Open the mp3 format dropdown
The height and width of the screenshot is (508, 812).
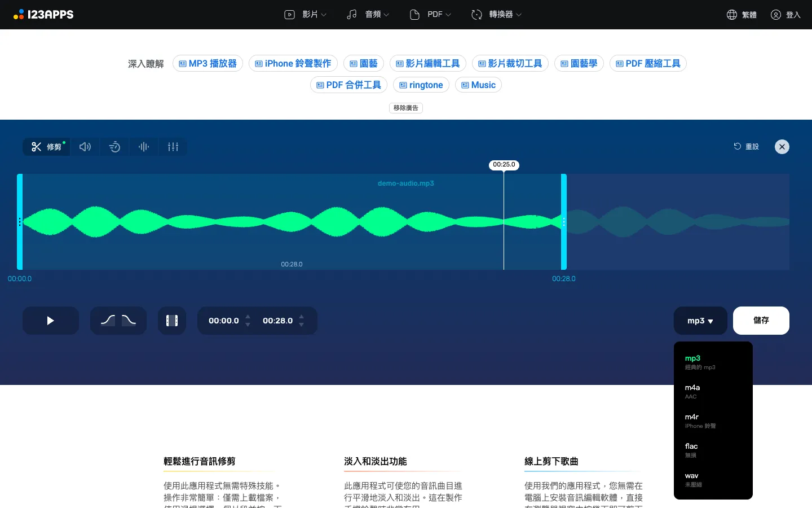point(700,321)
